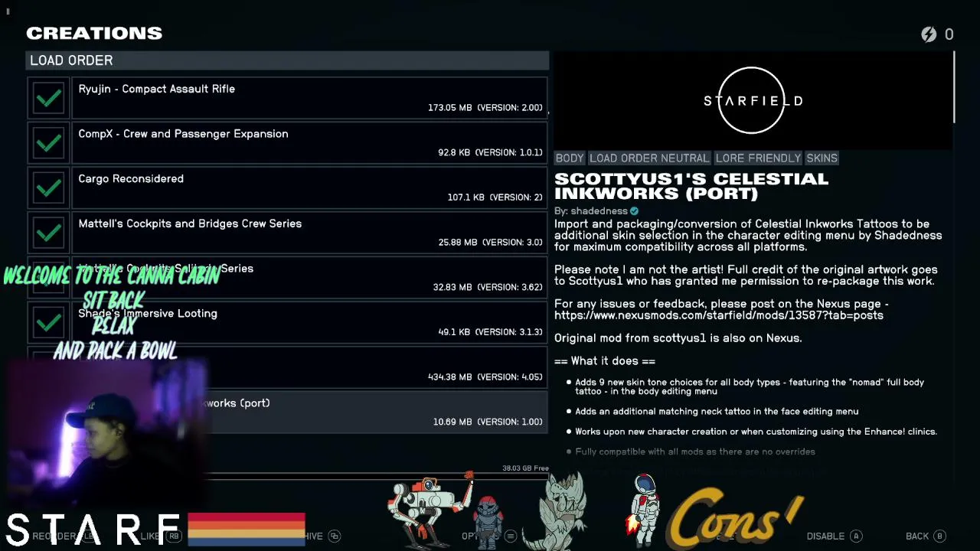Click the '92.8 KB (VERSION: 1.0.1)' value
This screenshot has width=980, height=551.
coord(490,153)
